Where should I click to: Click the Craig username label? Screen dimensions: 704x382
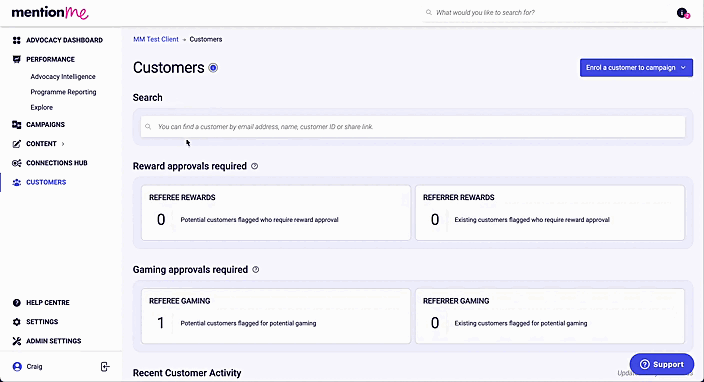(34, 367)
